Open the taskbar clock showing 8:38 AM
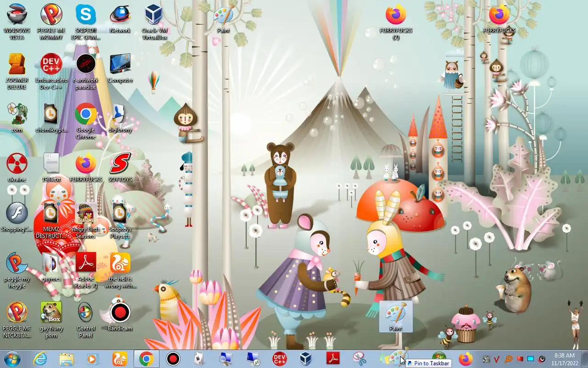Image resolution: width=588 pixels, height=368 pixels. coord(564,359)
